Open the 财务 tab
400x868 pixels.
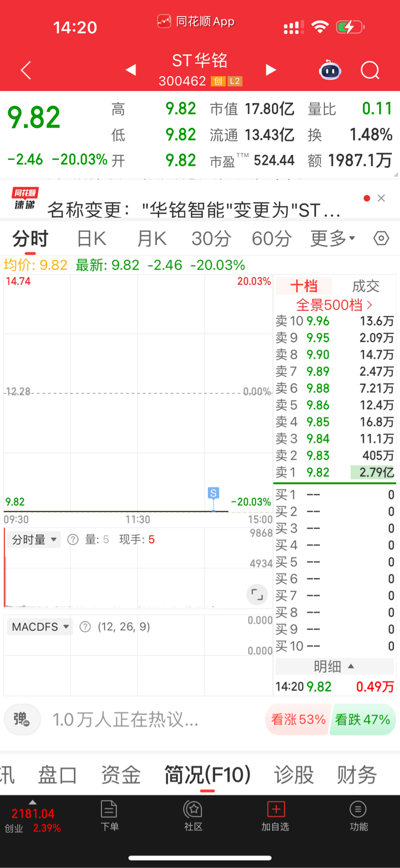pyautogui.click(x=357, y=775)
